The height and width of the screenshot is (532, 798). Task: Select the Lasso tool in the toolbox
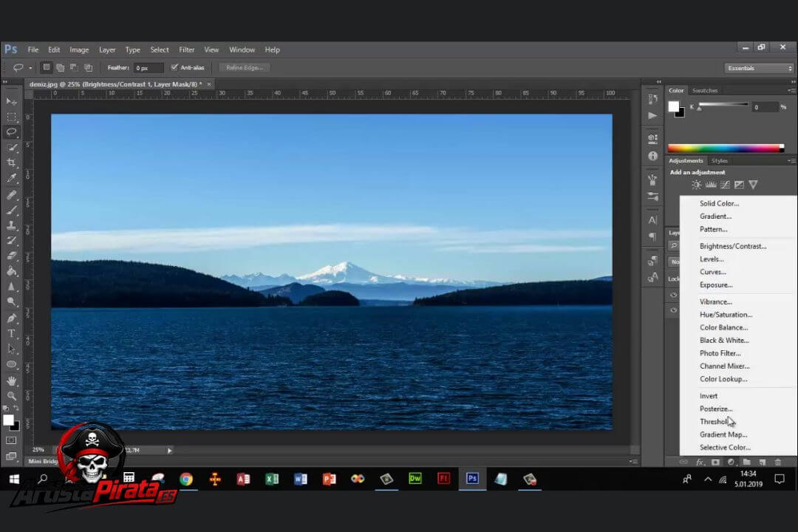click(11, 132)
